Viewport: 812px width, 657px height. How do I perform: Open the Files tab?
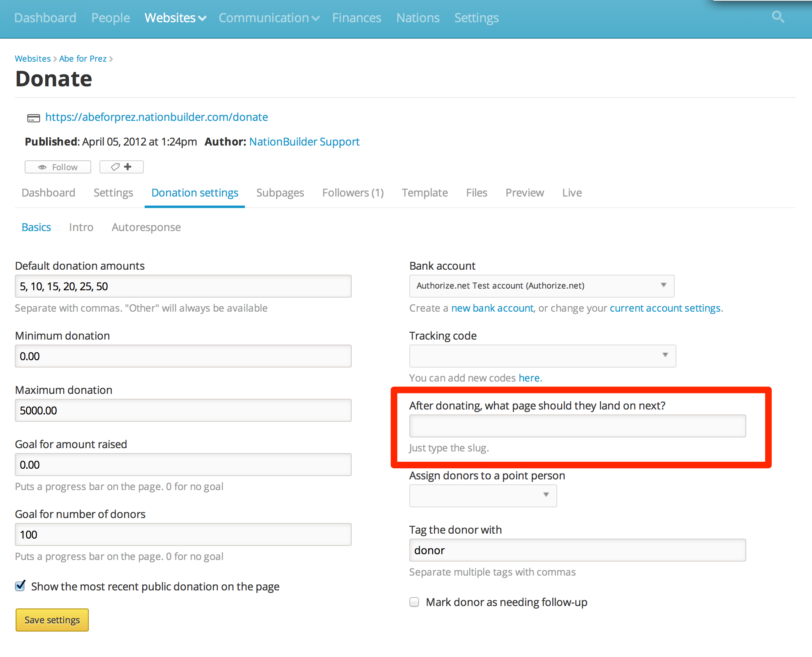(x=477, y=192)
